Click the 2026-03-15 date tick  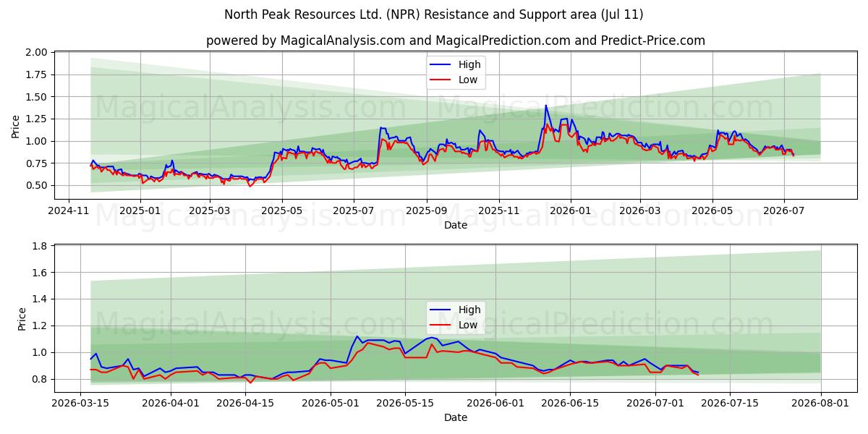(80, 403)
